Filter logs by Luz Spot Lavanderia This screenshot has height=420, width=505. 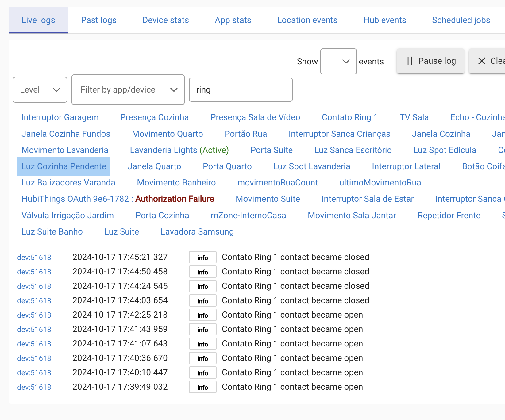(x=312, y=166)
